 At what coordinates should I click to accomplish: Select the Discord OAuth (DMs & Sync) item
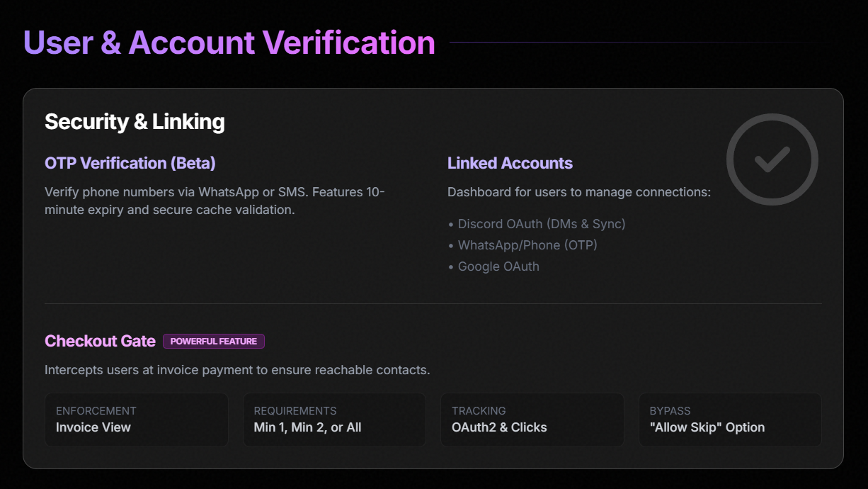coord(541,224)
